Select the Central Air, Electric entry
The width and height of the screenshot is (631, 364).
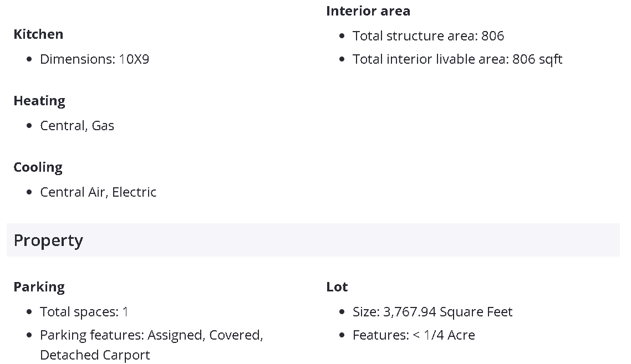[98, 192]
